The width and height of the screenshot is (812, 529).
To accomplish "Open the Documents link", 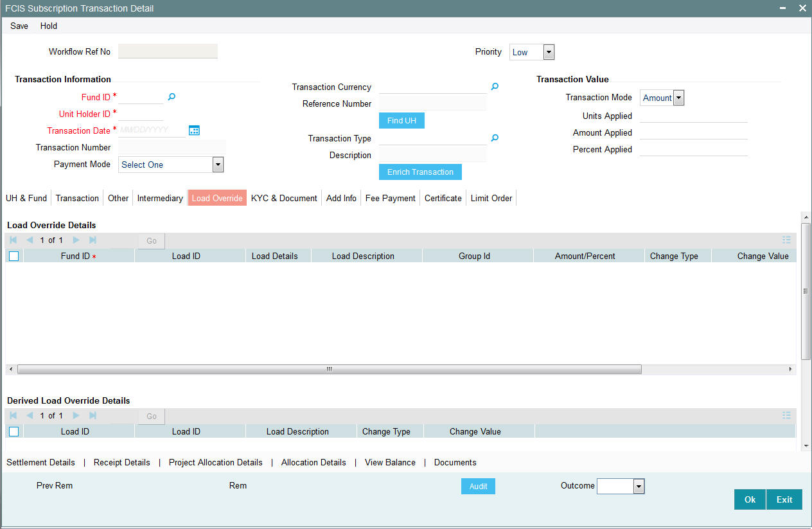I will (455, 462).
